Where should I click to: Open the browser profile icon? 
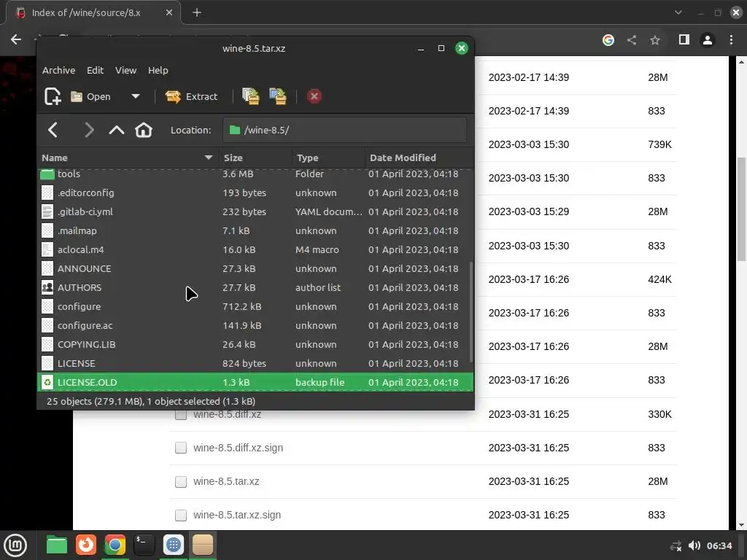tap(708, 40)
